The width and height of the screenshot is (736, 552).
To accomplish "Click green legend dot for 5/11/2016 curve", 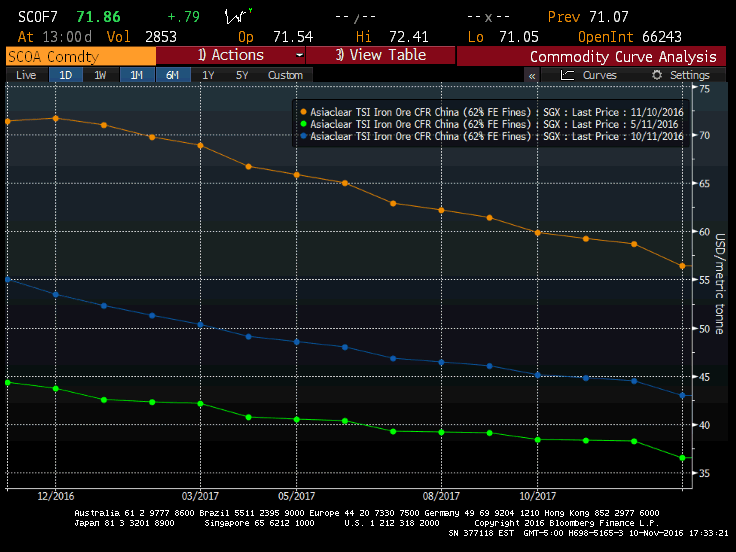I will pyautogui.click(x=303, y=124).
